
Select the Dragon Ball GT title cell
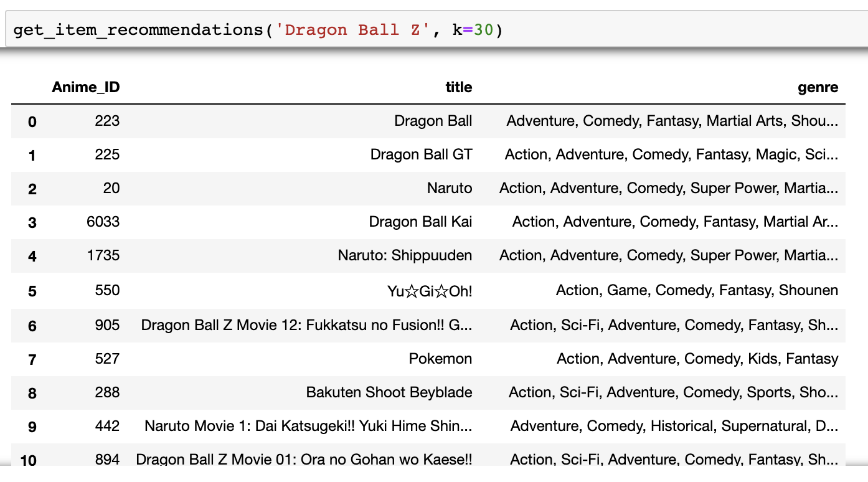422,154
